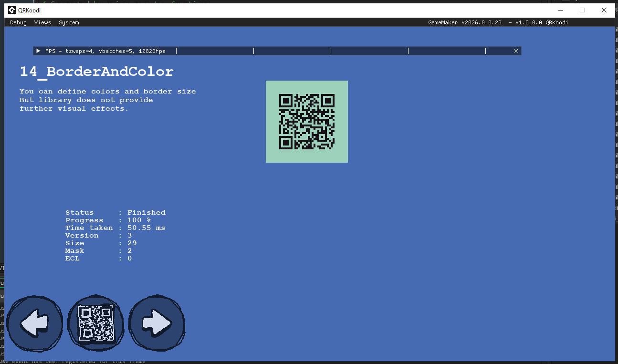Click 'further visual effects.' text
The height and width of the screenshot is (364, 618).
click(x=74, y=108)
